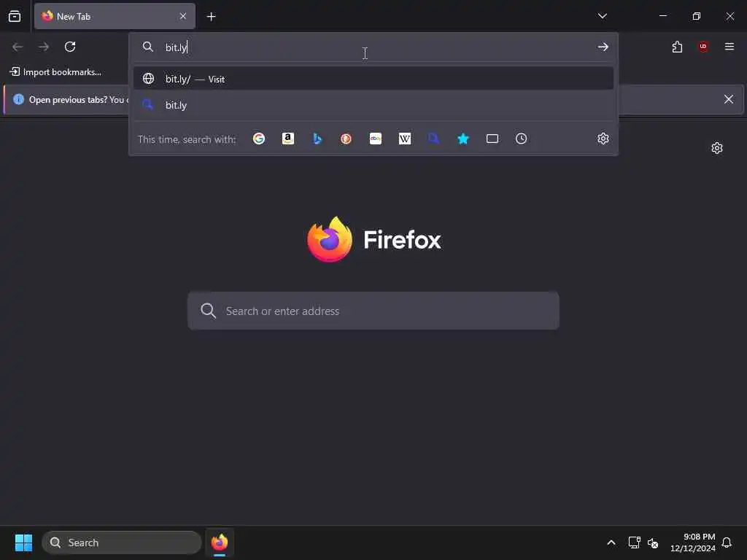Search open tabs using the tab icon

(x=492, y=139)
